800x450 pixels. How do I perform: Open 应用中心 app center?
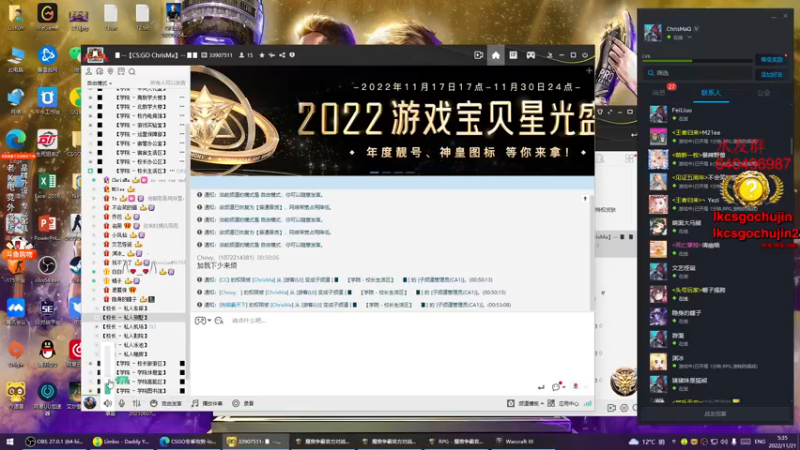[x=563, y=403]
